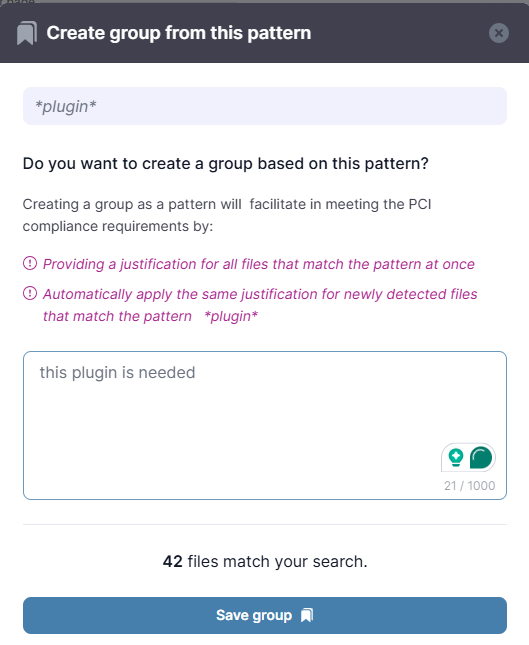Click the 'Creating a group as a pattern' paragraph

click(227, 215)
